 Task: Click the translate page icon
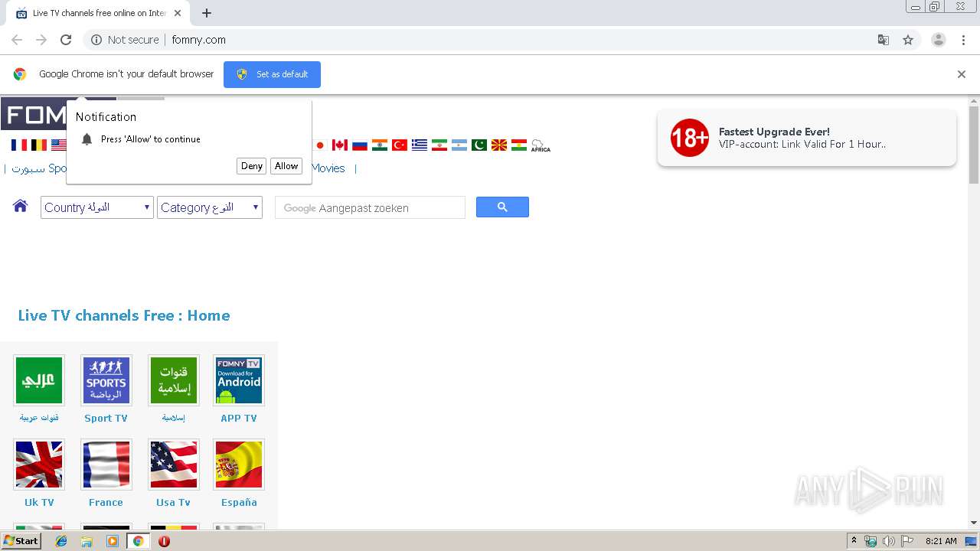884,40
